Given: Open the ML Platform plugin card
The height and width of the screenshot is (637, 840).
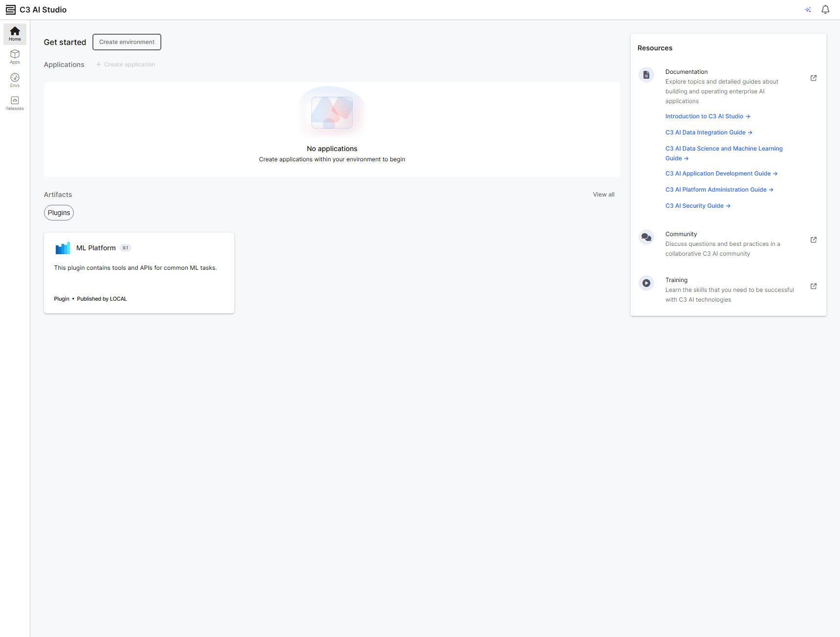Looking at the screenshot, I should point(139,273).
